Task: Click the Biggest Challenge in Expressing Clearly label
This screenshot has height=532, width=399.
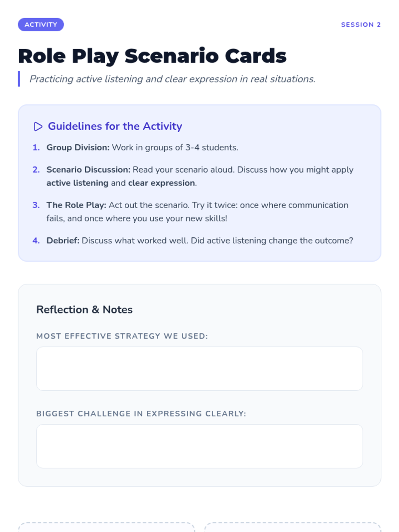Action: coord(141,414)
